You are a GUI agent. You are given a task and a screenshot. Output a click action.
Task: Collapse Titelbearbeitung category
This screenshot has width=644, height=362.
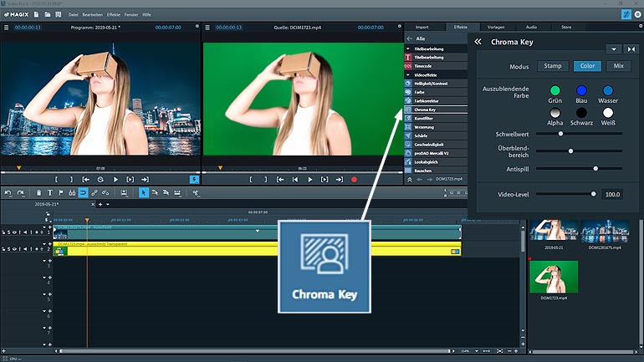tap(408, 48)
